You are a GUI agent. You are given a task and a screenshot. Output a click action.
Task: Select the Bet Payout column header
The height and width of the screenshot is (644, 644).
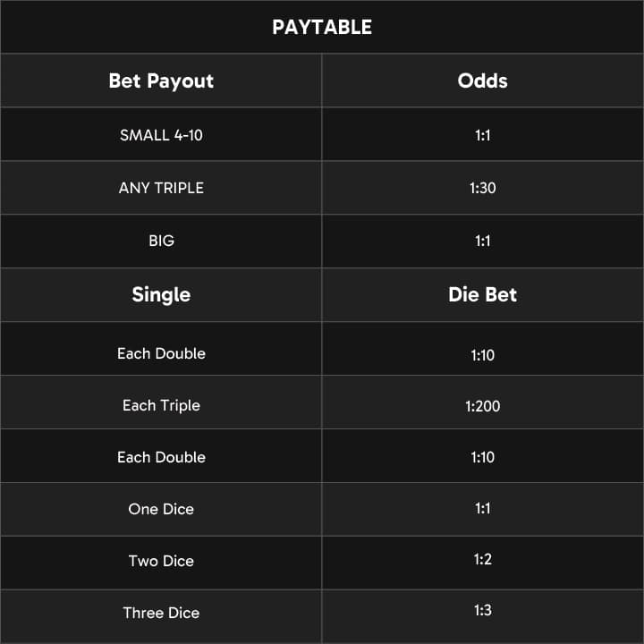(161, 80)
